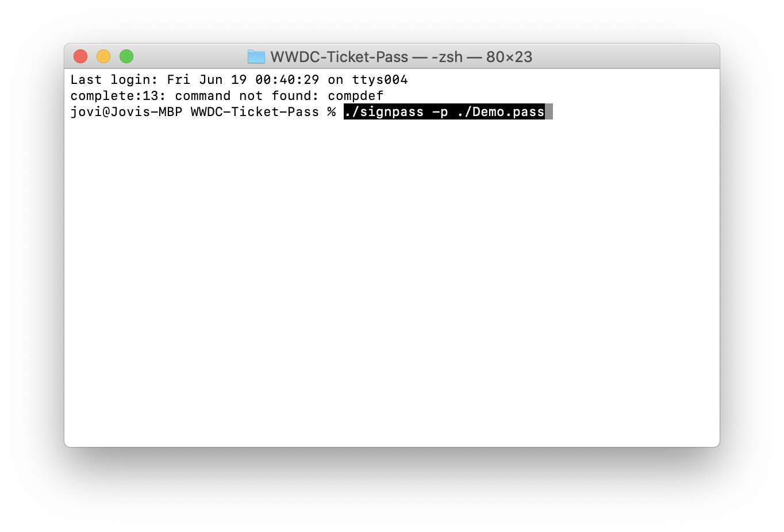Click the ./Demo.pass argument in command
This screenshot has height=532, width=784.
[501, 111]
